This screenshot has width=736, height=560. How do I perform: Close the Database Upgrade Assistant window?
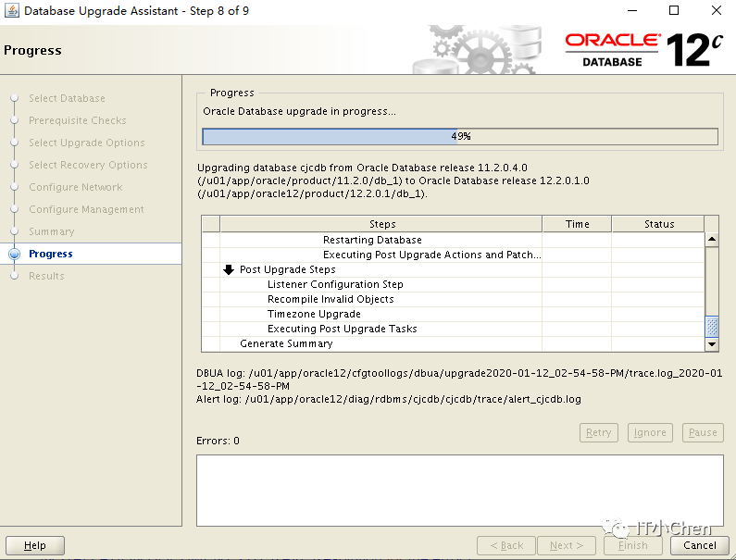click(717, 10)
